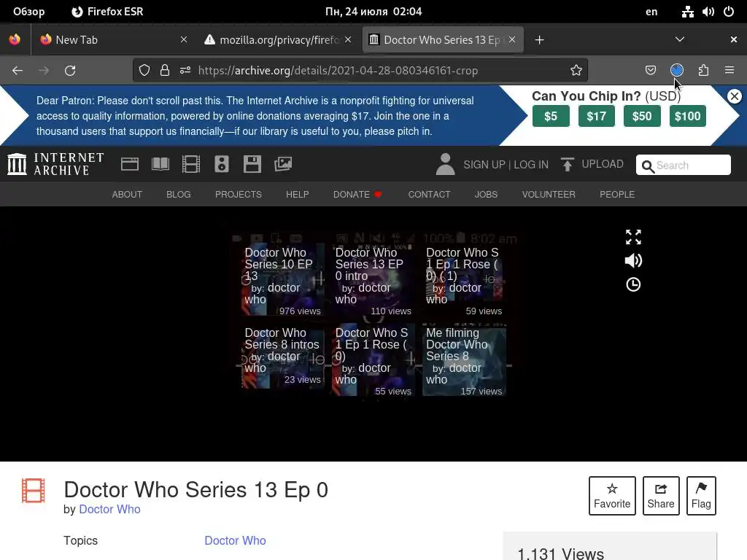Open the software floppy disk icon
The height and width of the screenshot is (560, 747).
coord(252,164)
